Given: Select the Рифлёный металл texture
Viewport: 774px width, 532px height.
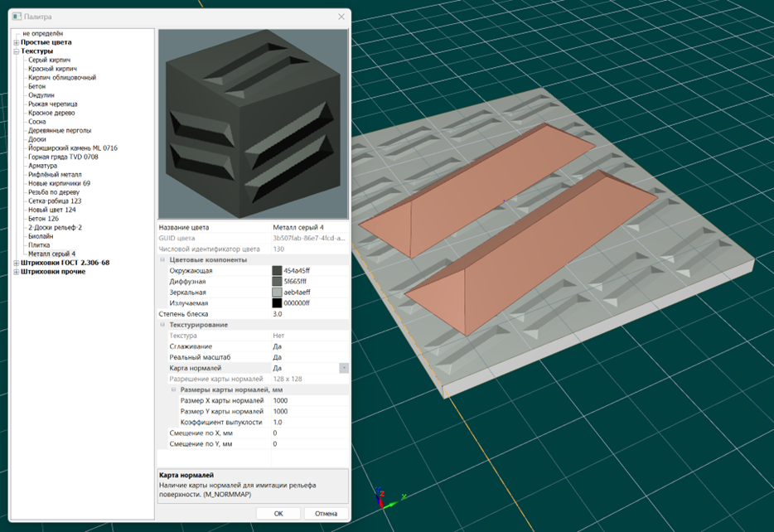Looking at the screenshot, I should (x=54, y=174).
